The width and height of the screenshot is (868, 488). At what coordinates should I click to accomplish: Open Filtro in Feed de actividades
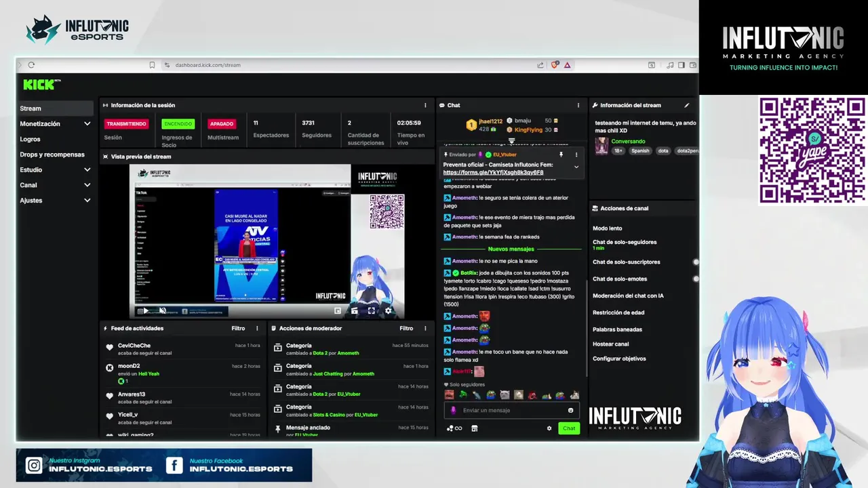(x=238, y=328)
